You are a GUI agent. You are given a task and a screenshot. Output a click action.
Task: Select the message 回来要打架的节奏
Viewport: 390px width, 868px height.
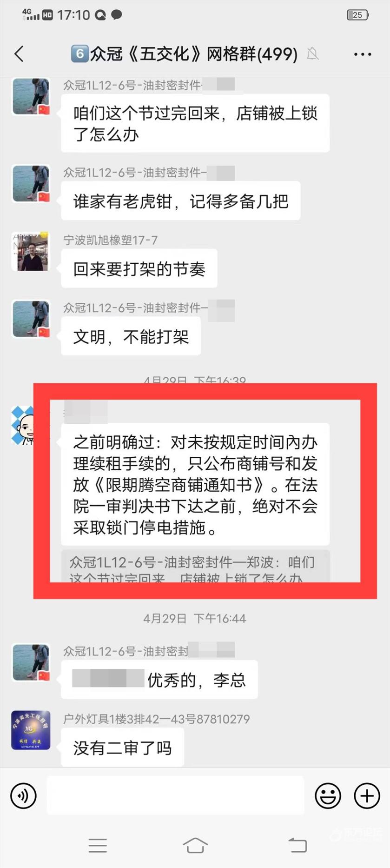pyautogui.click(x=139, y=268)
